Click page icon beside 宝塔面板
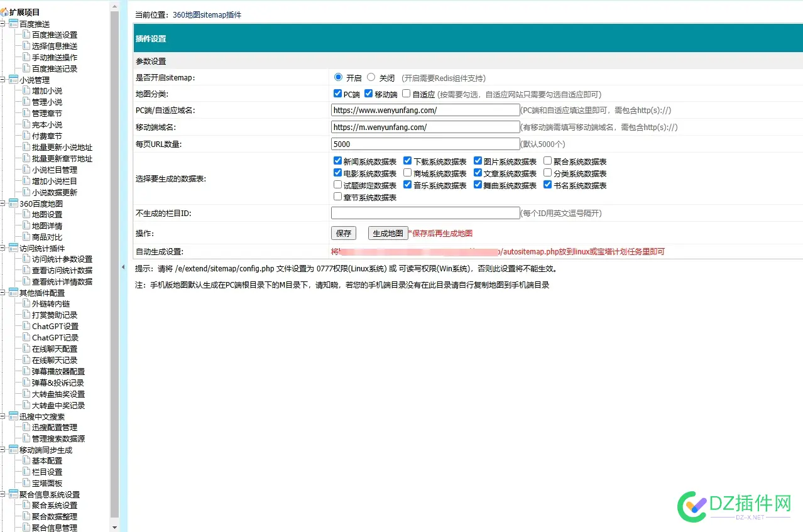The image size is (803, 532). click(x=26, y=483)
